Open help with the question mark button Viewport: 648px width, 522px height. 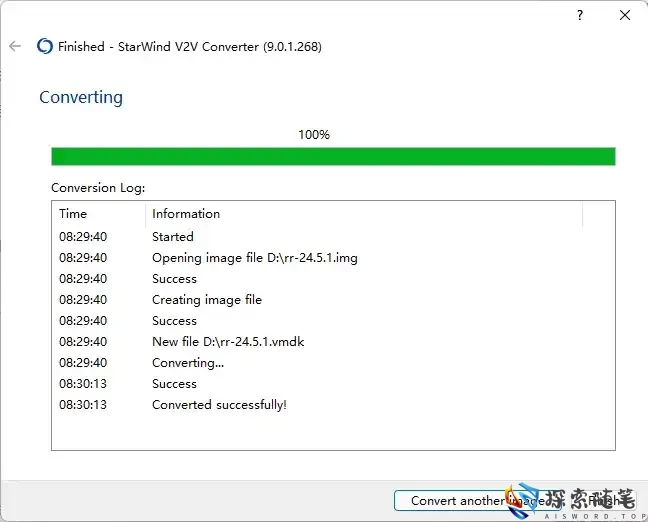tap(580, 16)
